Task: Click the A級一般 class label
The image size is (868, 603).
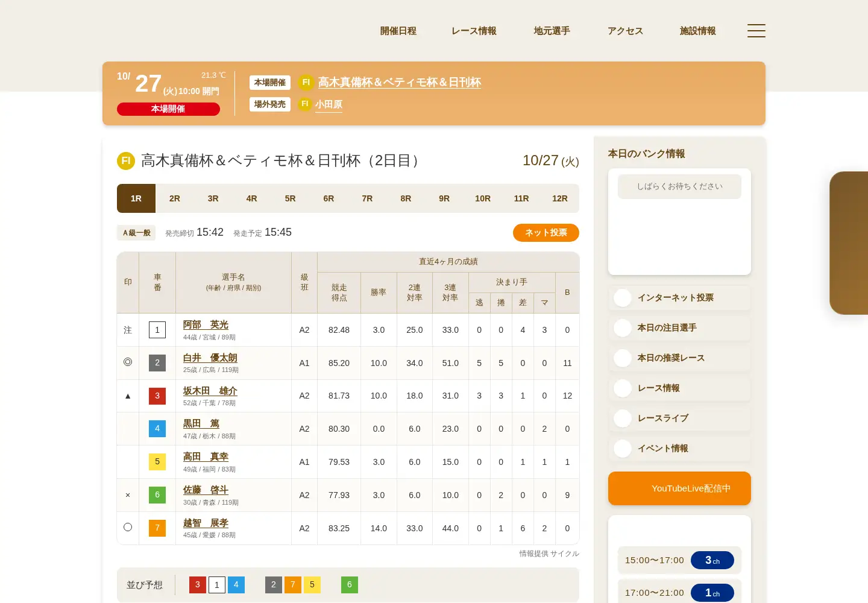Action: pos(137,233)
